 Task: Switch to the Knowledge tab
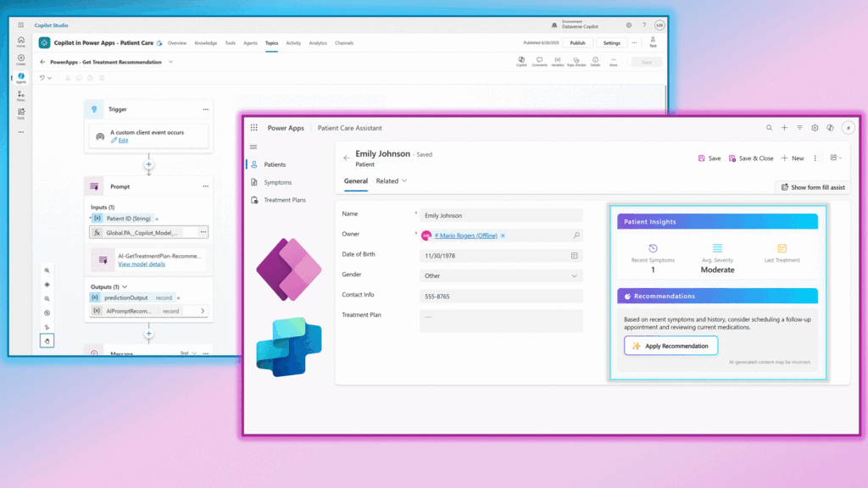click(205, 42)
